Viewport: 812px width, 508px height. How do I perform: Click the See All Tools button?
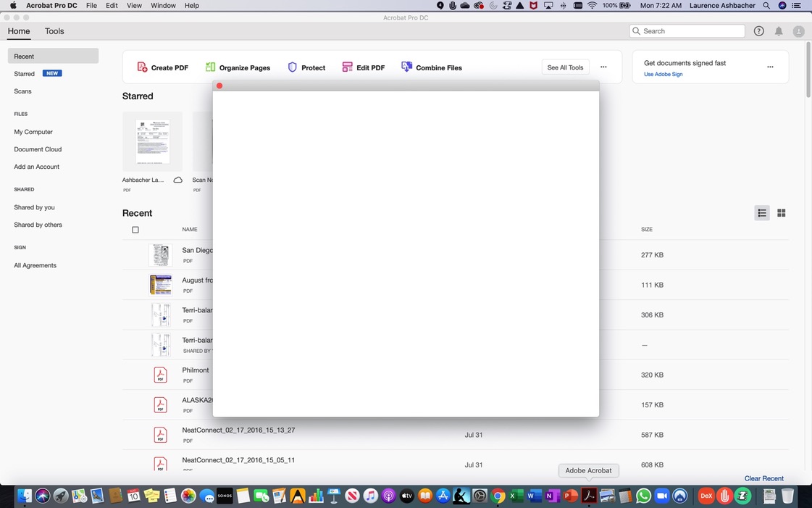[x=565, y=67]
